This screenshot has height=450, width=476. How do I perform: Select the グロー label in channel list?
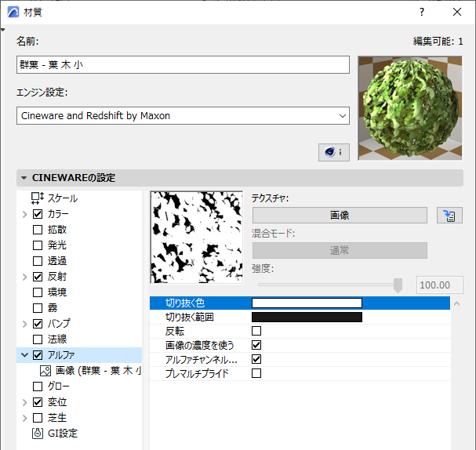pos(58,386)
